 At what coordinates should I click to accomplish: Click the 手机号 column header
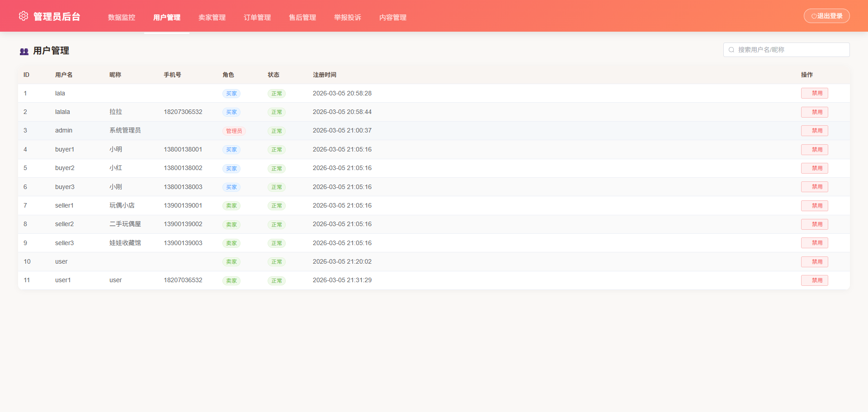point(172,75)
